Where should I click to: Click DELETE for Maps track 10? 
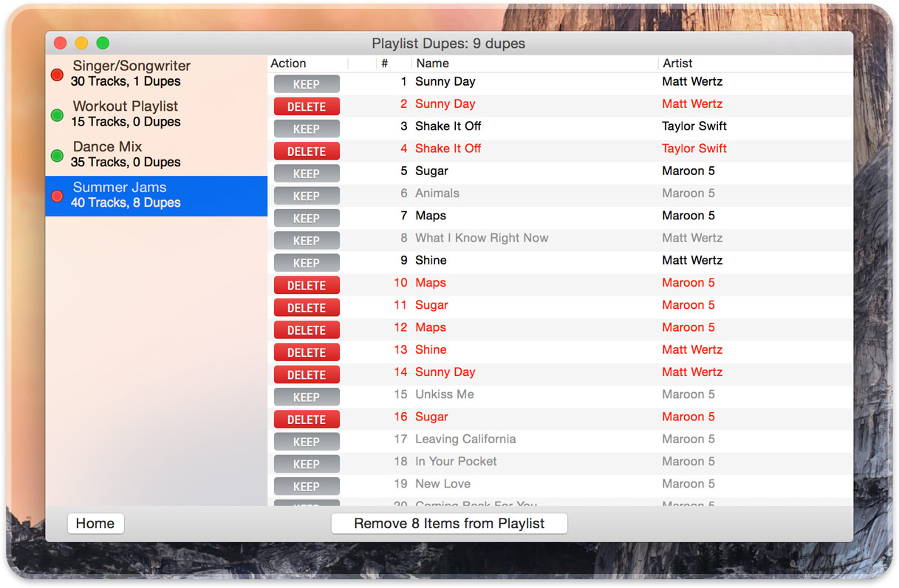[x=306, y=285]
